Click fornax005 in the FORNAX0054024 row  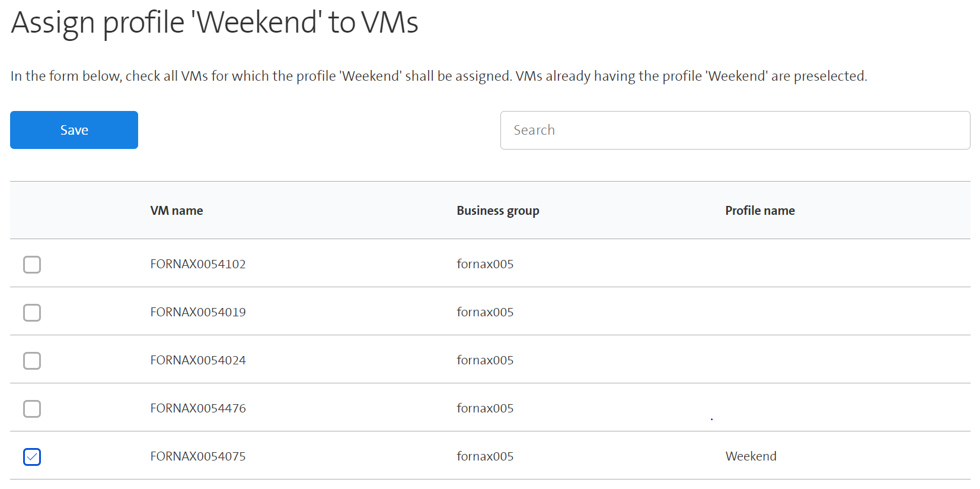(485, 360)
